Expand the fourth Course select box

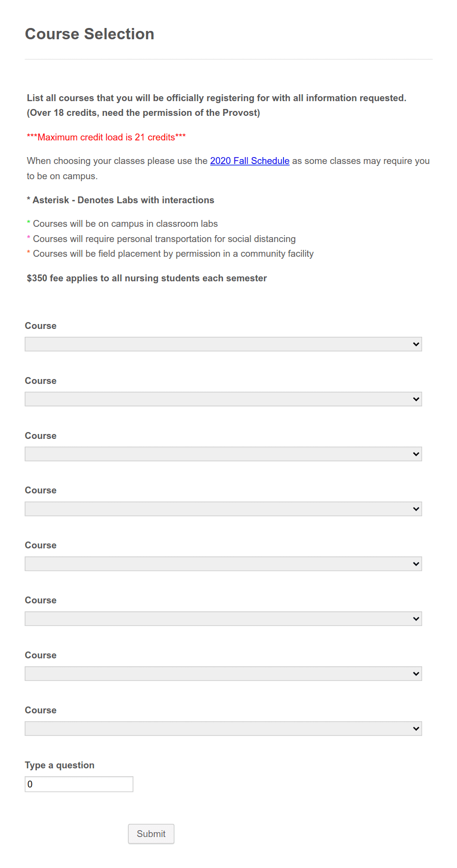coord(223,509)
